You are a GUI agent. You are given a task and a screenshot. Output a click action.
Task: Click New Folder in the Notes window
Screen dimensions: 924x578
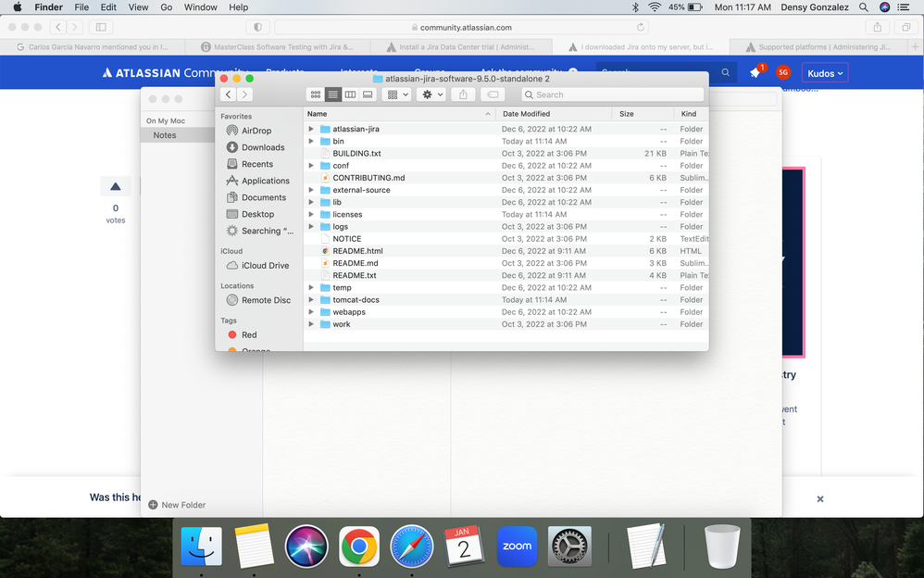pyautogui.click(x=177, y=505)
